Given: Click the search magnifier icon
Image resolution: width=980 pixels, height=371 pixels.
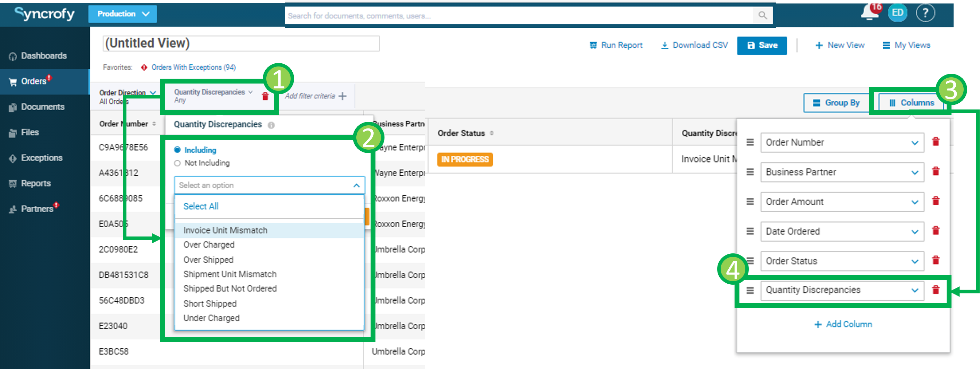Looking at the screenshot, I should click(762, 16).
